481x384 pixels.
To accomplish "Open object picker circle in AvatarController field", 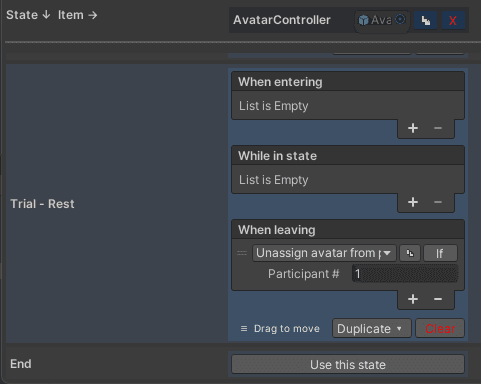I will tap(400, 20).
